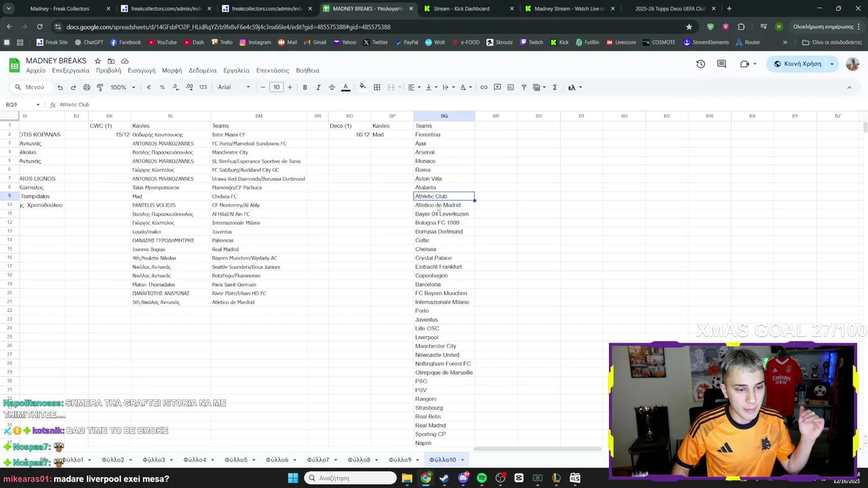Select column BM header
This screenshot has height=488, width=868.
pyautogui.click(x=258, y=117)
